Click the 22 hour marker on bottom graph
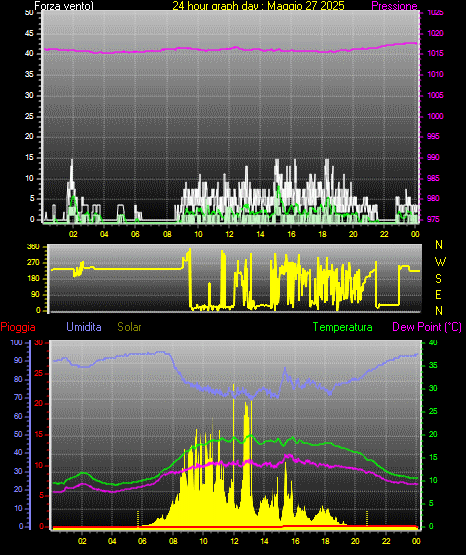The height and width of the screenshot is (555, 466). click(x=386, y=541)
